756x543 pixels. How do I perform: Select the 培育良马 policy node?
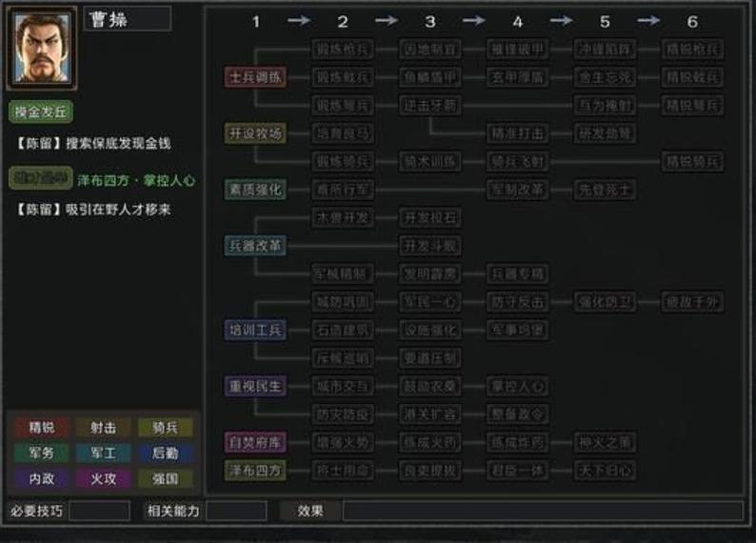(x=343, y=133)
